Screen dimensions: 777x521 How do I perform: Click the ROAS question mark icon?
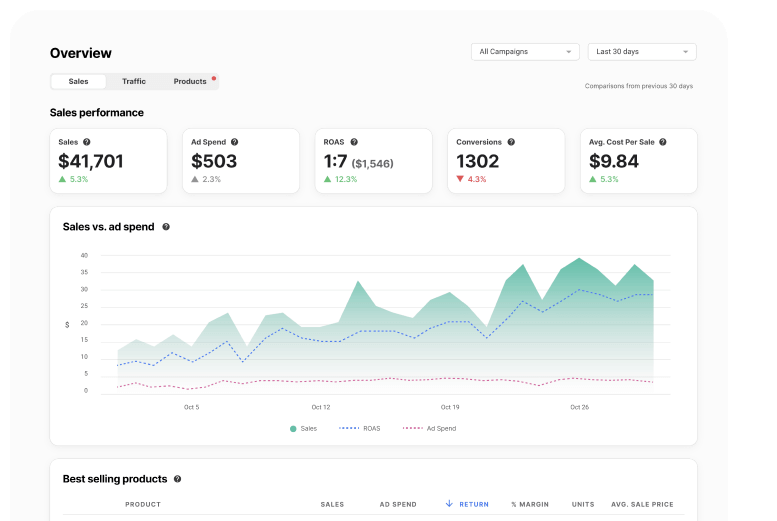tap(354, 142)
